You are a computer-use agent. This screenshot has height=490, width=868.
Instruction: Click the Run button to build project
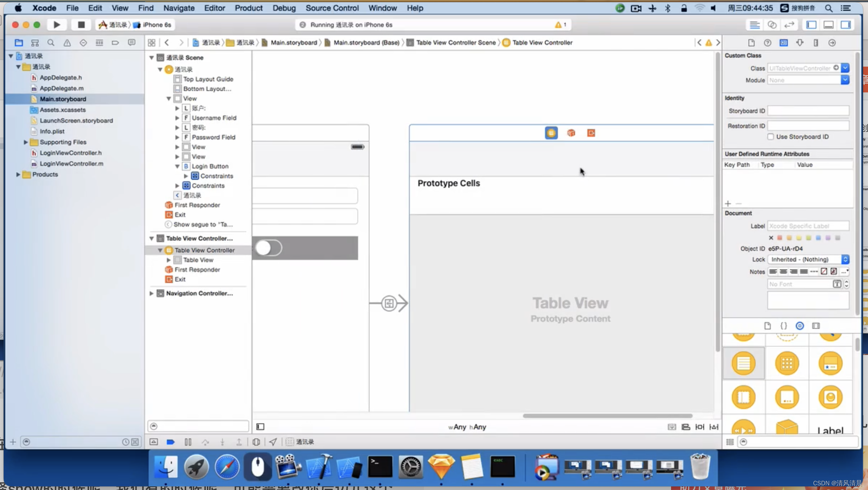[x=57, y=24]
